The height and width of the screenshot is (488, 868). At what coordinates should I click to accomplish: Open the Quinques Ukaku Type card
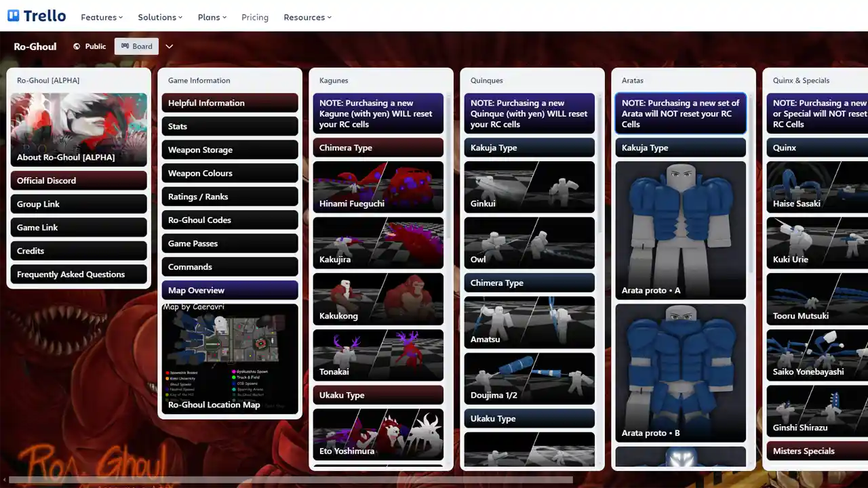(x=530, y=418)
